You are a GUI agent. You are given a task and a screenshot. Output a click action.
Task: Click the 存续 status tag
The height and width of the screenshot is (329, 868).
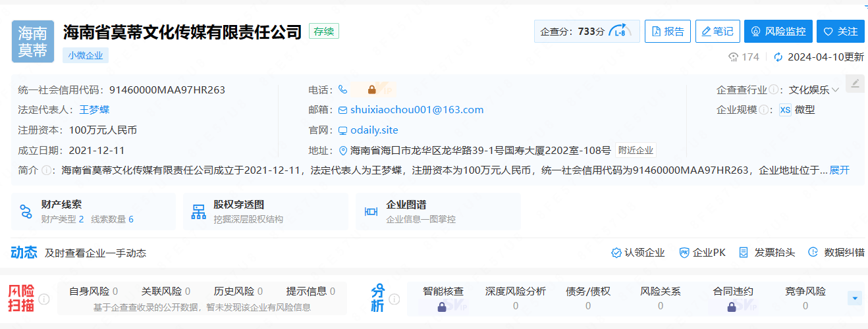[324, 31]
